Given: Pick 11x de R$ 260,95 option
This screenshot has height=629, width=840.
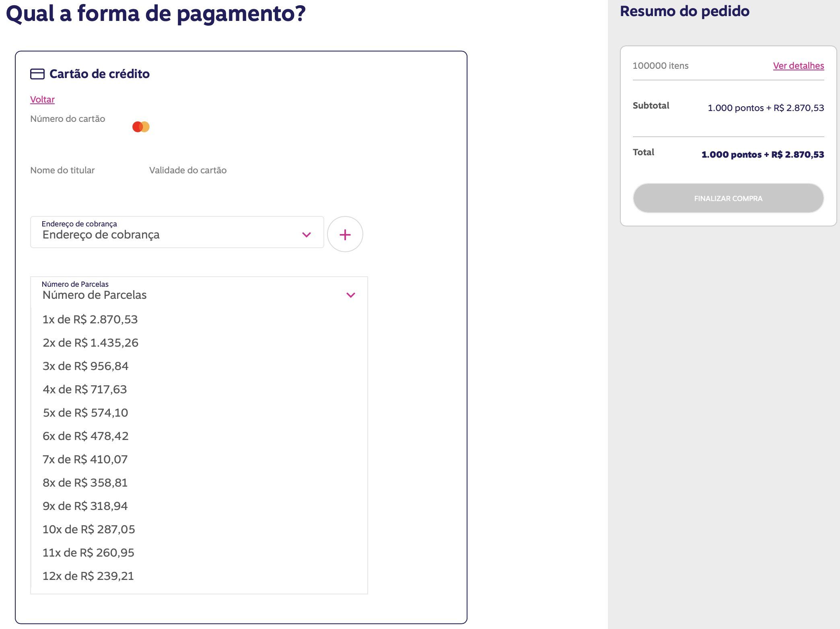Looking at the screenshot, I should tap(199, 553).
